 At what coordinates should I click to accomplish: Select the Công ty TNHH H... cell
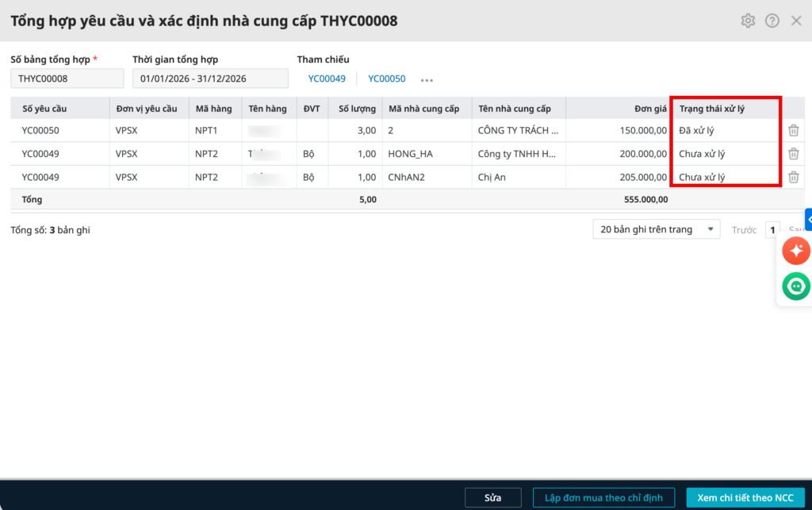point(517,154)
